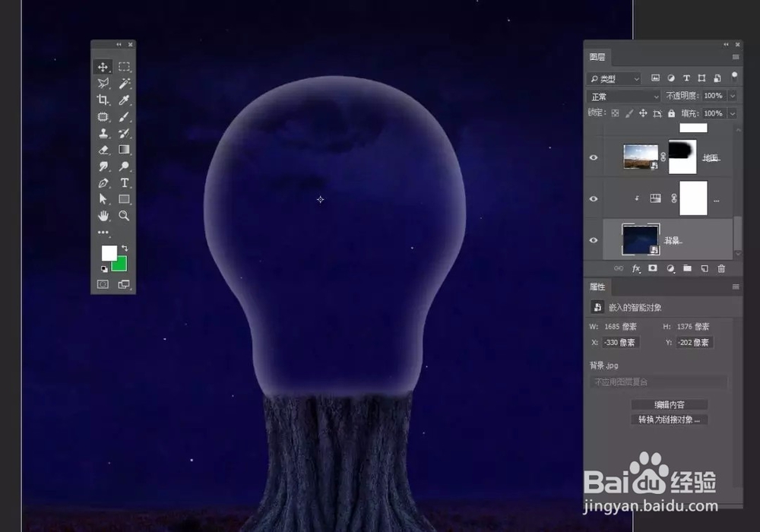Hide the 地面 layer

[594, 158]
